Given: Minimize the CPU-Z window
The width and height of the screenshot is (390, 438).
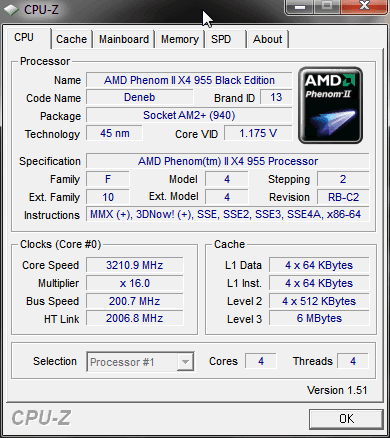Looking at the screenshot, I should (300, 7).
